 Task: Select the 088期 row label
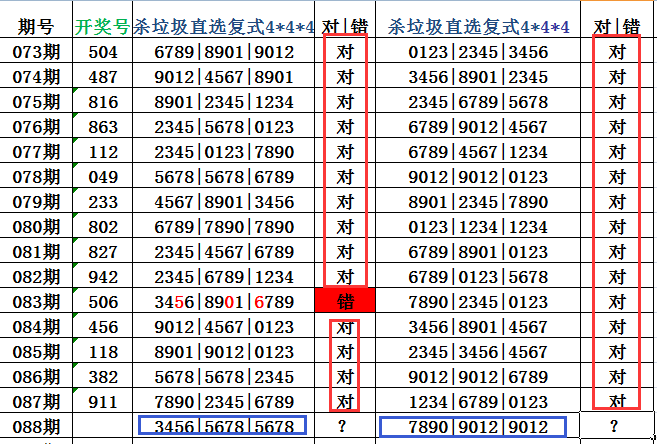pos(37,426)
